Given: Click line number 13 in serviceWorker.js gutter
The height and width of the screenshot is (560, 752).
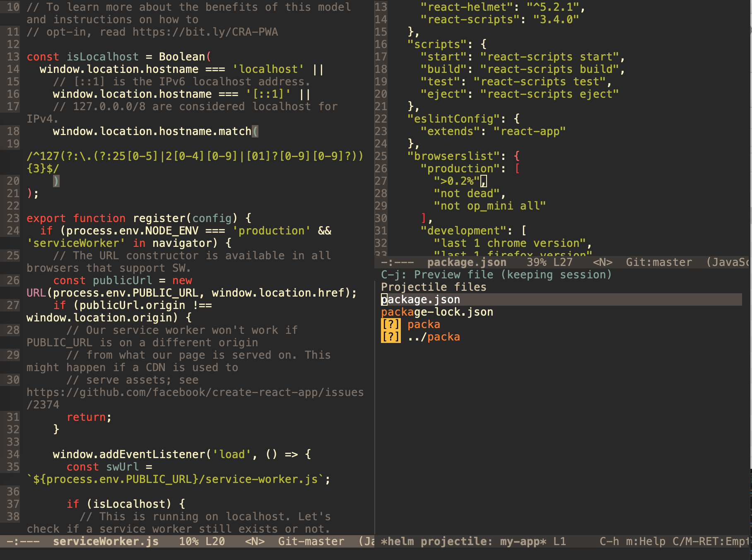Looking at the screenshot, I should pos(13,57).
